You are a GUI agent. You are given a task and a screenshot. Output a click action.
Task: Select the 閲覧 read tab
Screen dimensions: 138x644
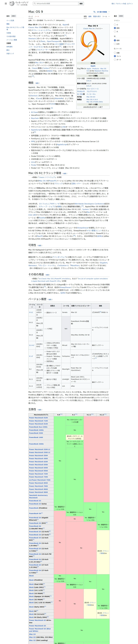tap(85, 17)
